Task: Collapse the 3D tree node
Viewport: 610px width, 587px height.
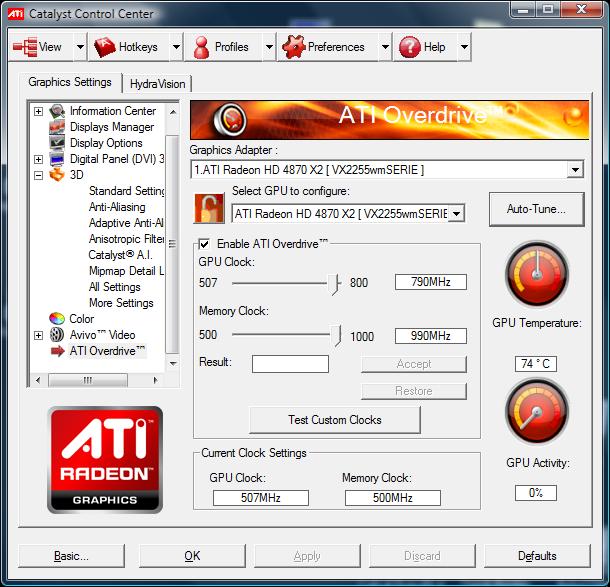Action: coord(38,175)
